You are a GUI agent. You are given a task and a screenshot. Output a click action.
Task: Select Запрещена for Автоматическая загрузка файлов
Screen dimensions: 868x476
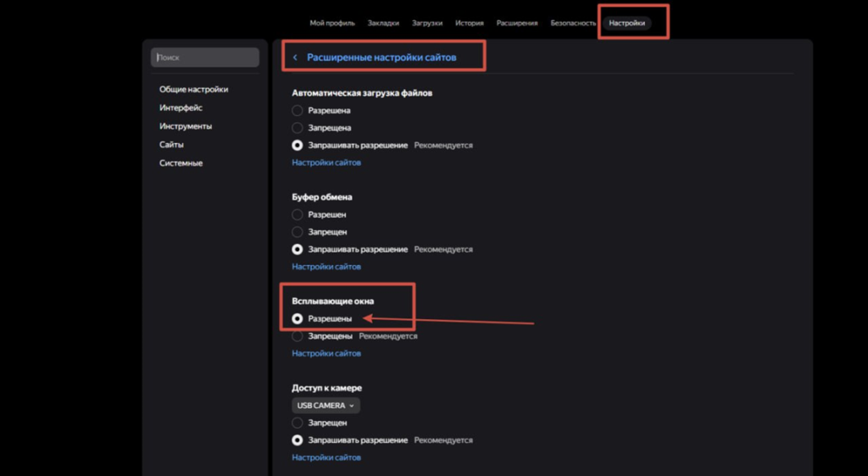[x=298, y=128]
